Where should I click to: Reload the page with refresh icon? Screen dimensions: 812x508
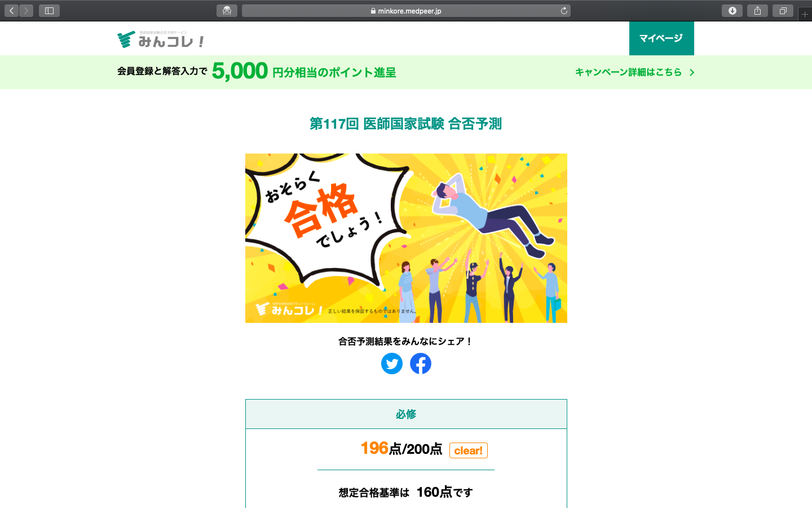pyautogui.click(x=564, y=11)
